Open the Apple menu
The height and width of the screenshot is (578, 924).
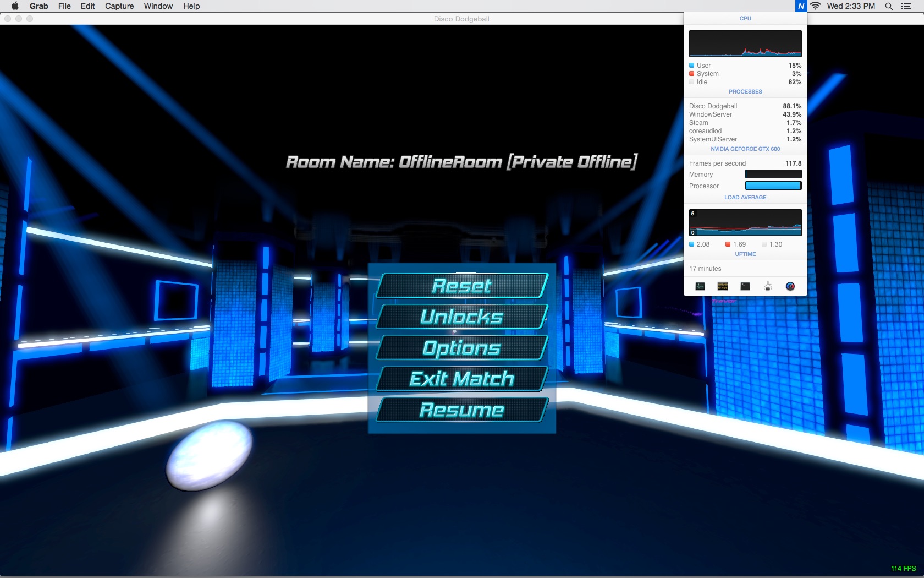click(x=15, y=6)
